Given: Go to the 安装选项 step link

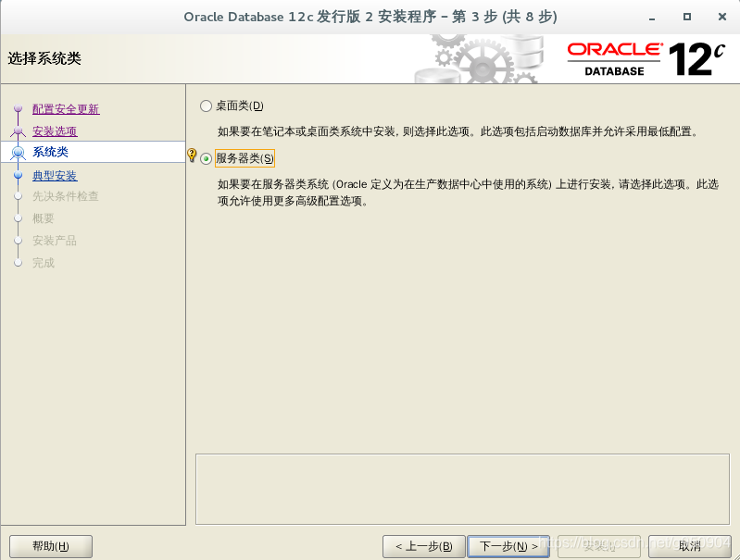Looking at the screenshot, I should (x=55, y=131).
